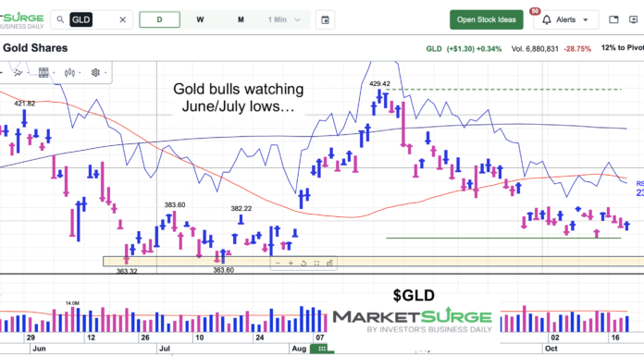644x356 pixels.
Task: Select the yellow support zone rectangle
Action: coord(373,261)
